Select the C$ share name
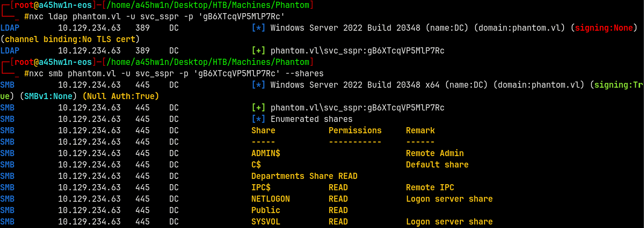The image size is (644, 228). [x=256, y=164]
